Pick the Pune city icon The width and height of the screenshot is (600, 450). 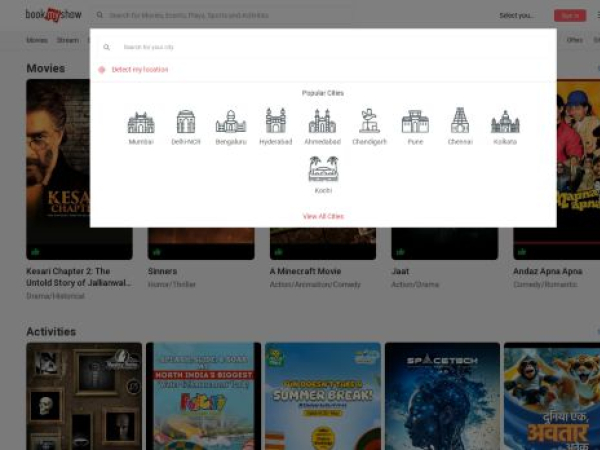point(415,121)
